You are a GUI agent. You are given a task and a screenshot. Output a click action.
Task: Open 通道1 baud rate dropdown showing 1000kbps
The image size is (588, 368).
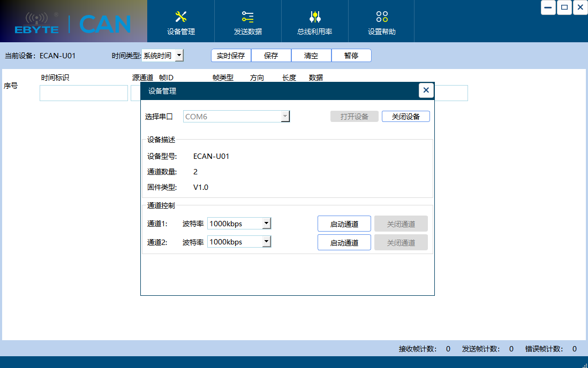click(267, 223)
